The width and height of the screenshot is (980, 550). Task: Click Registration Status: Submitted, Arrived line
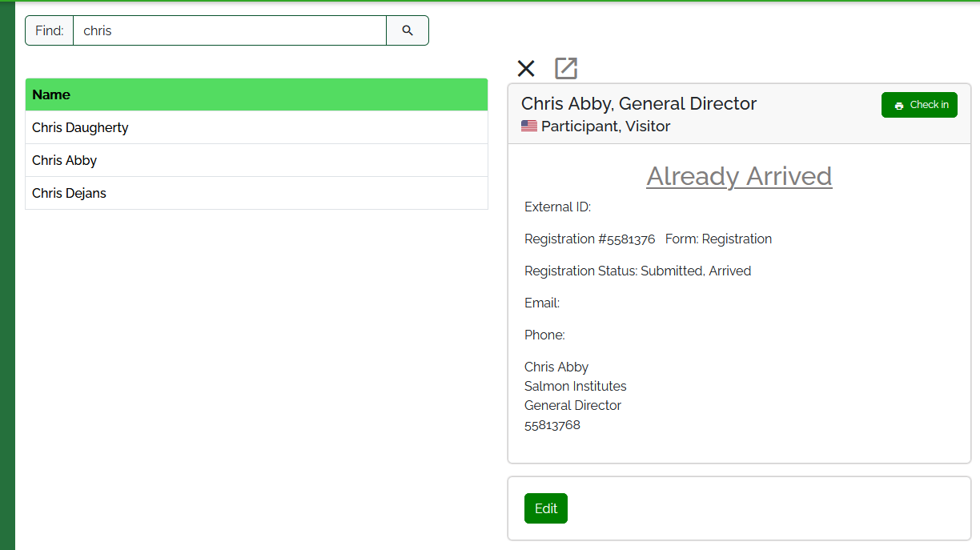click(x=637, y=271)
